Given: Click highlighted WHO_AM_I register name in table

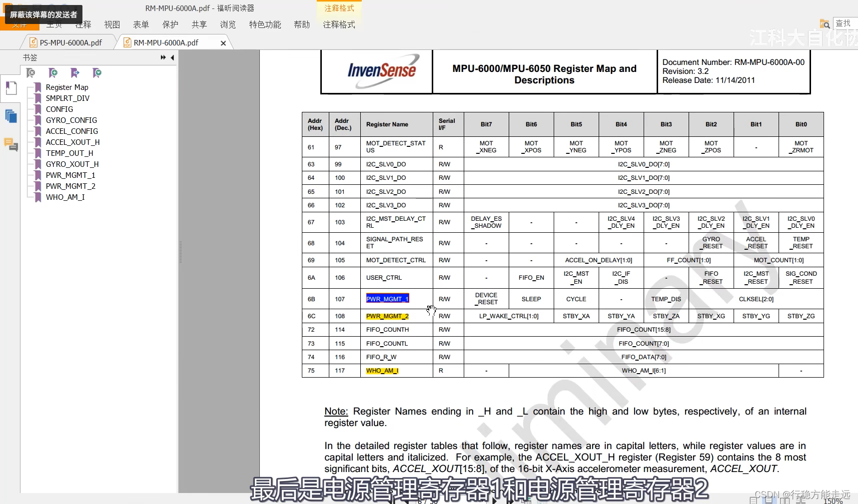Looking at the screenshot, I should [382, 371].
